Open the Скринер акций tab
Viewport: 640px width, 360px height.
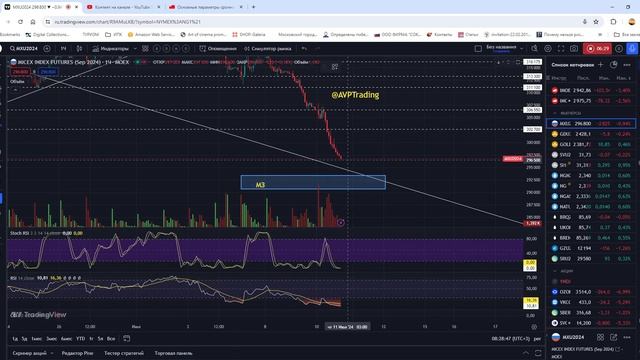(x=29, y=353)
